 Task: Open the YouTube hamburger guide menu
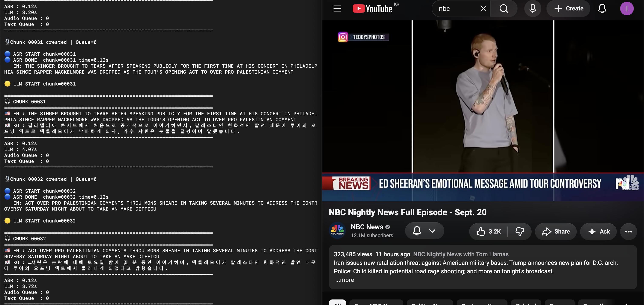(337, 9)
